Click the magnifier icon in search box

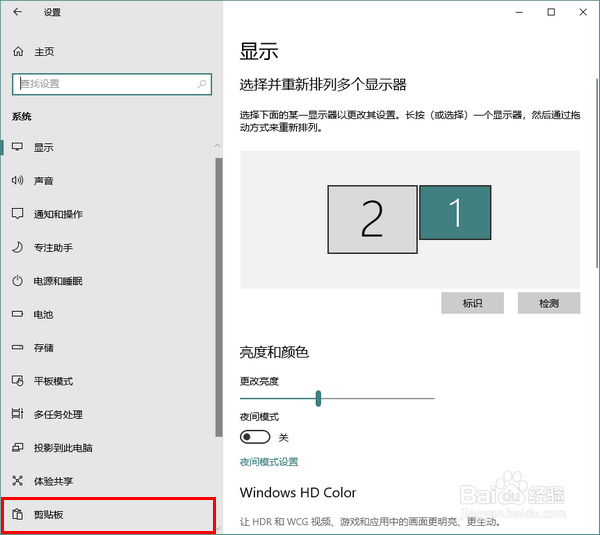(202, 84)
